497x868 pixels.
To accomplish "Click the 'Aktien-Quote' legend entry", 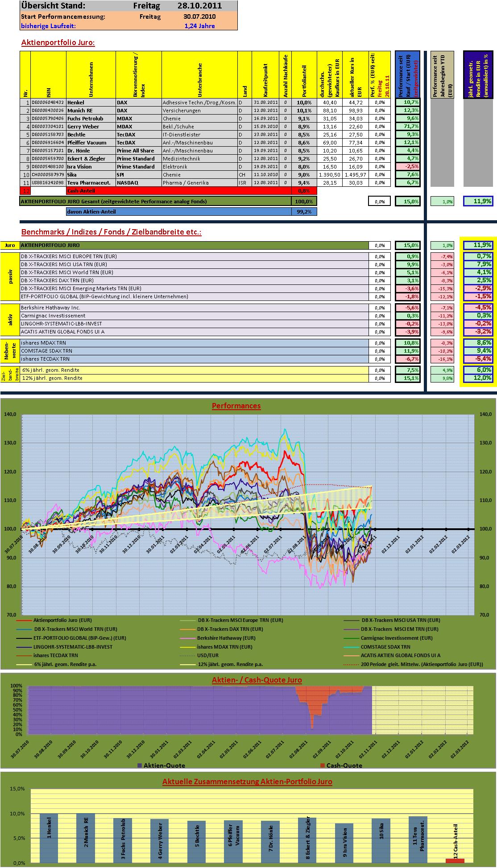I will click(x=161, y=765).
